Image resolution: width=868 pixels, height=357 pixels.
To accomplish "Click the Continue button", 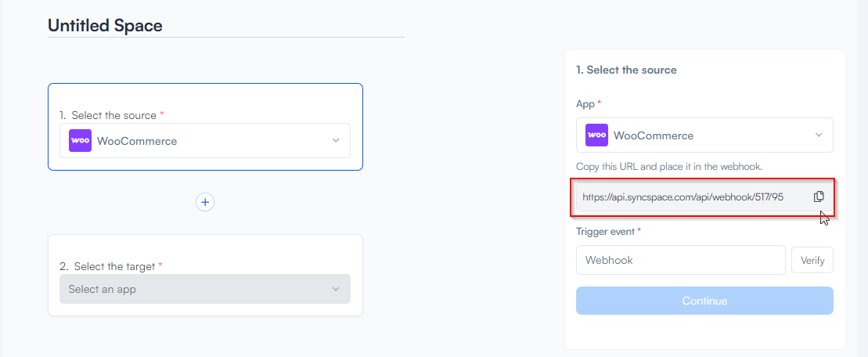I will tap(704, 301).
